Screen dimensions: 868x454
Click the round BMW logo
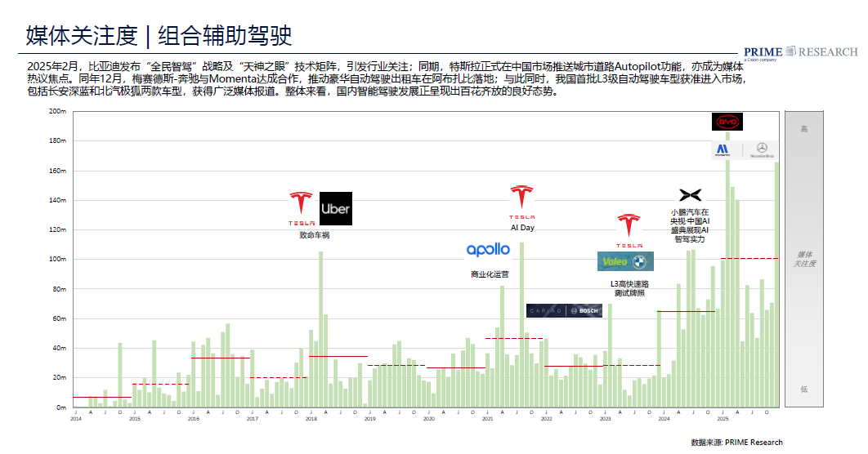point(640,261)
